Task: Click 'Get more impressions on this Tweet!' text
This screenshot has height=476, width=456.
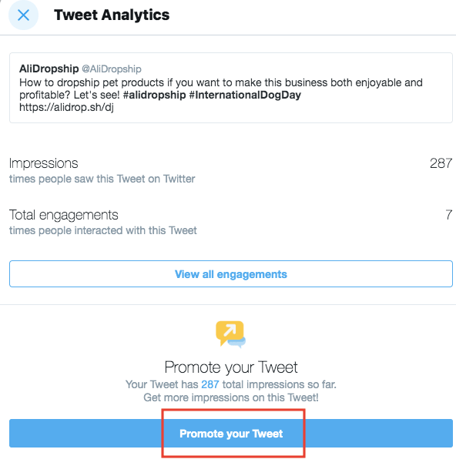Action: click(231, 397)
